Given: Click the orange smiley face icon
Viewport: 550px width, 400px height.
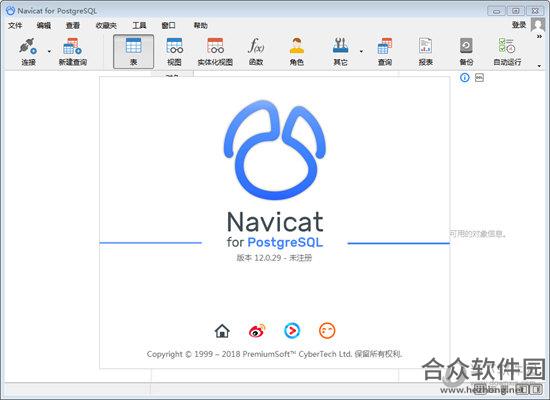Looking at the screenshot, I should 327,331.
